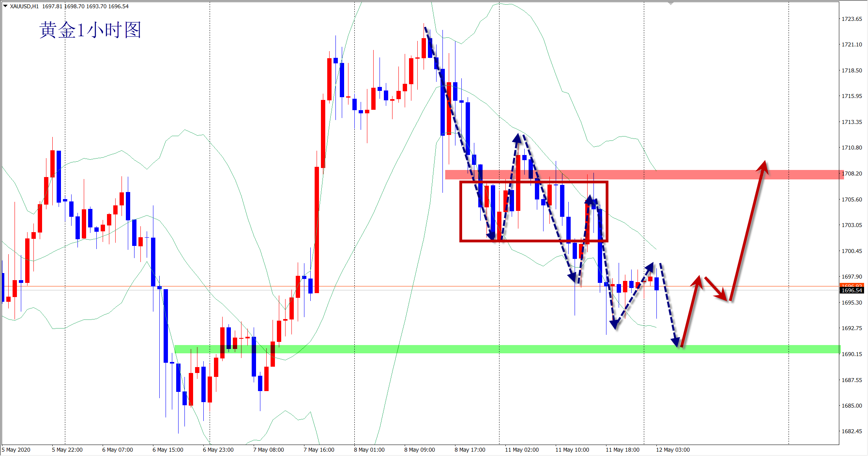Click price scale value 1703.05
Image resolution: width=868 pixels, height=456 pixels.
[851, 225]
